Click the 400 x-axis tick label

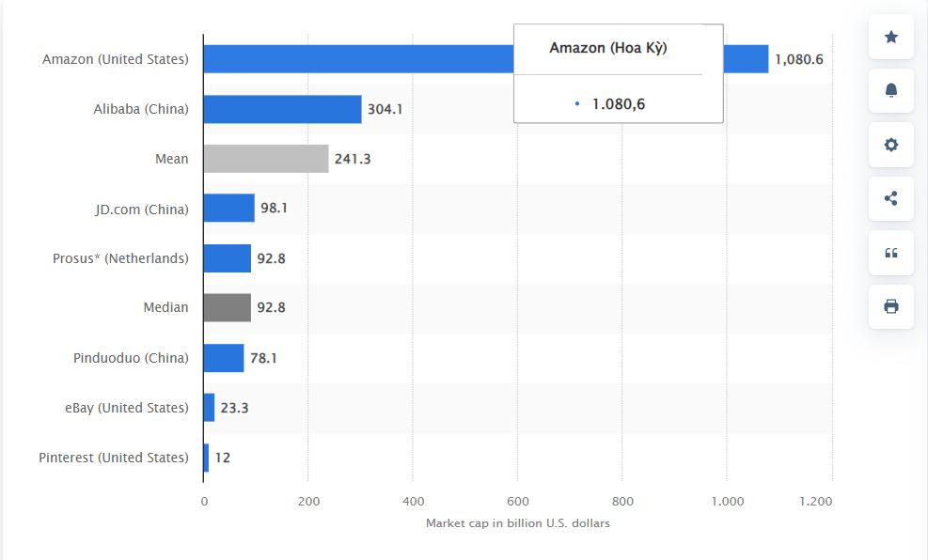413,502
